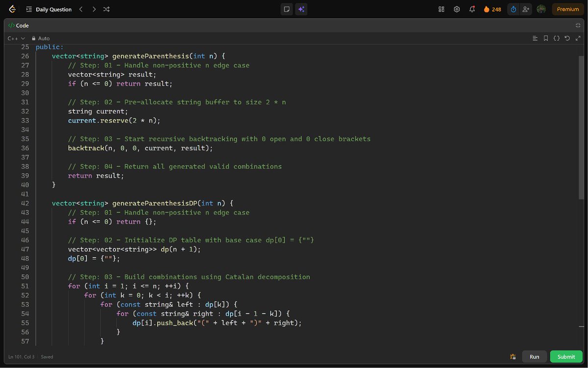Screen dimensions: 588x368
Task: Minimize the Code panel
Action: pos(578,26)
